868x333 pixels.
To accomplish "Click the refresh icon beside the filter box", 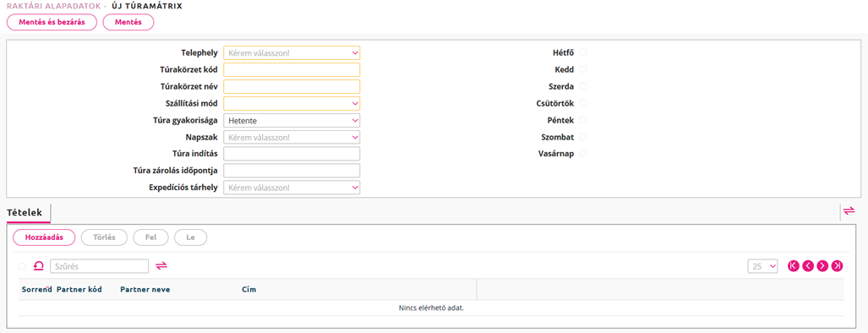I will pos(38,266).
